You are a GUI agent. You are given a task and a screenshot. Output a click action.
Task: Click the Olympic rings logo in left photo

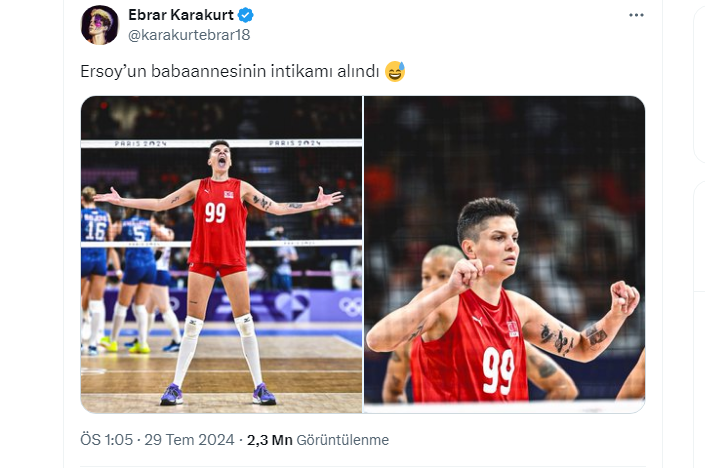click(350, 306)
